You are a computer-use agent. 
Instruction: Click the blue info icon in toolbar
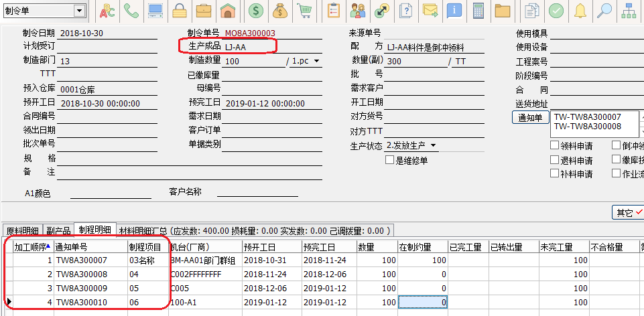[x=454, y=11]
